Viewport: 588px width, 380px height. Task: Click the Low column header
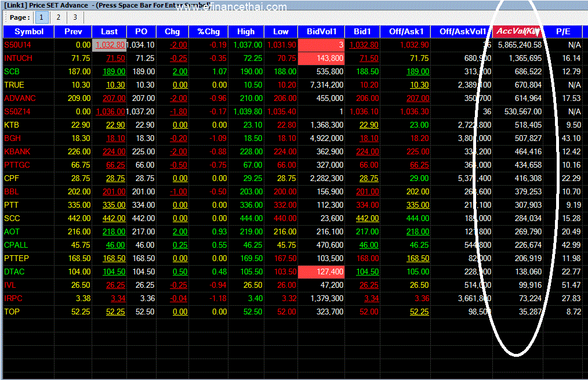click(x=281, y=31)
